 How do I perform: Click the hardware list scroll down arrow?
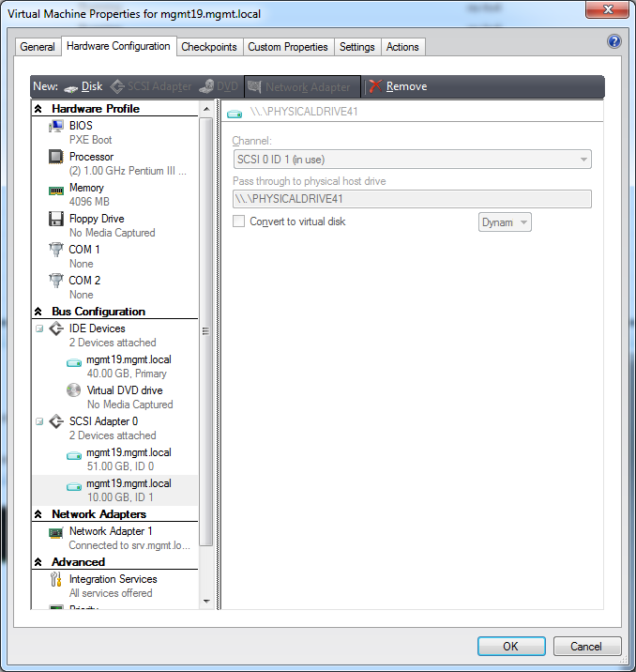coord(206,602)
